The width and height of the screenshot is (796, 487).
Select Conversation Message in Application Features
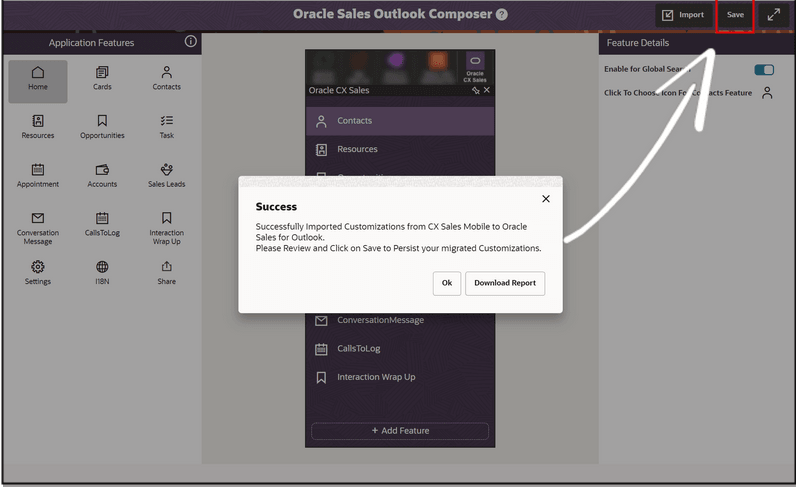[38, 229]
